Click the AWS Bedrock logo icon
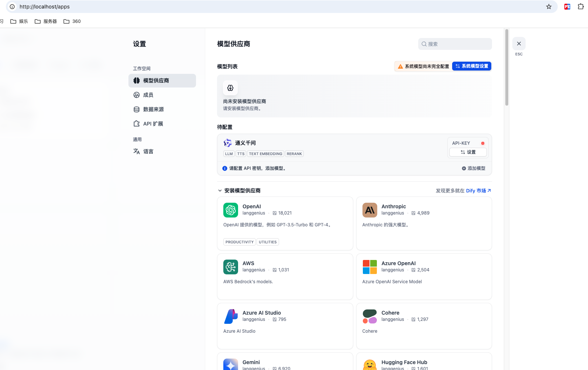The width and height of the screenshot is (588, 370). click(x=231, y=267)
